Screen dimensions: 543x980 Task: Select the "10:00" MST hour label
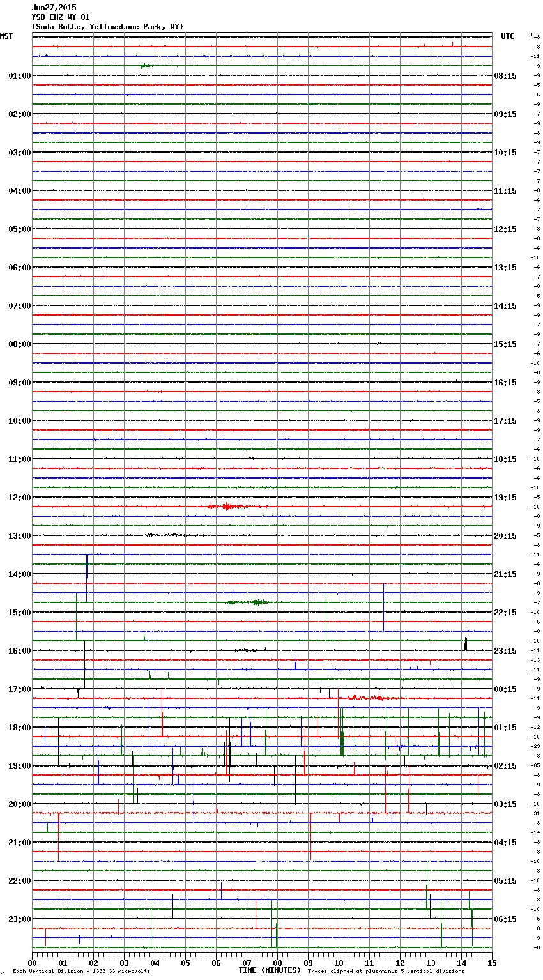click(19, 421)
